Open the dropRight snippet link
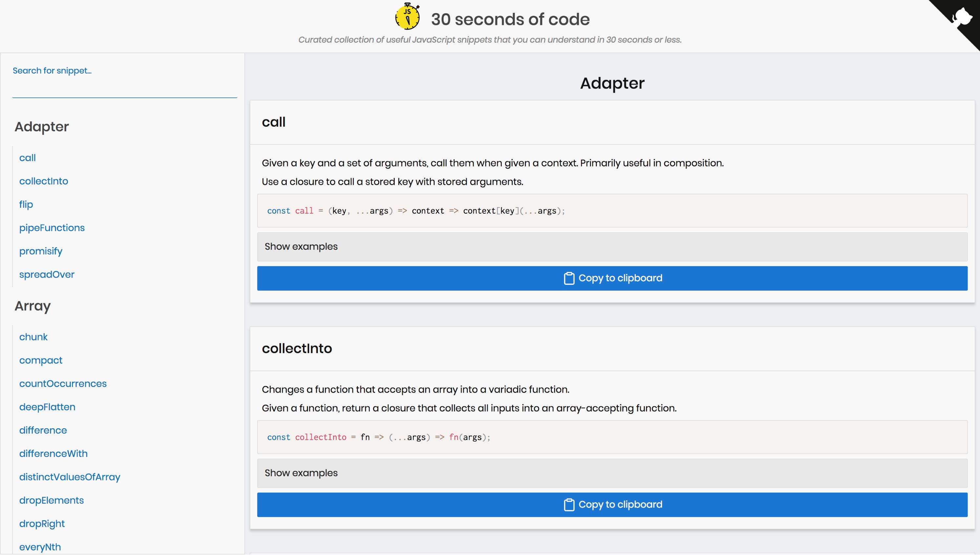The image size is (980, 555). click(x=42, y=523)
